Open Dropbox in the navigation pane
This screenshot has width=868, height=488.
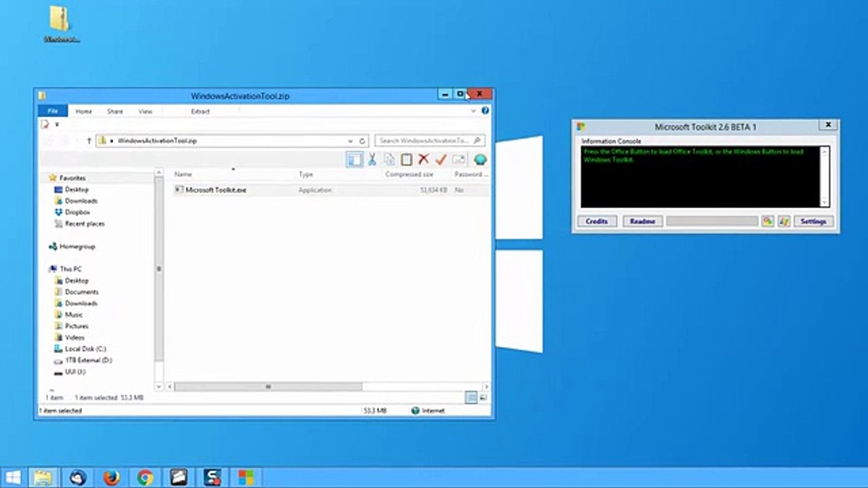point(77,212)
